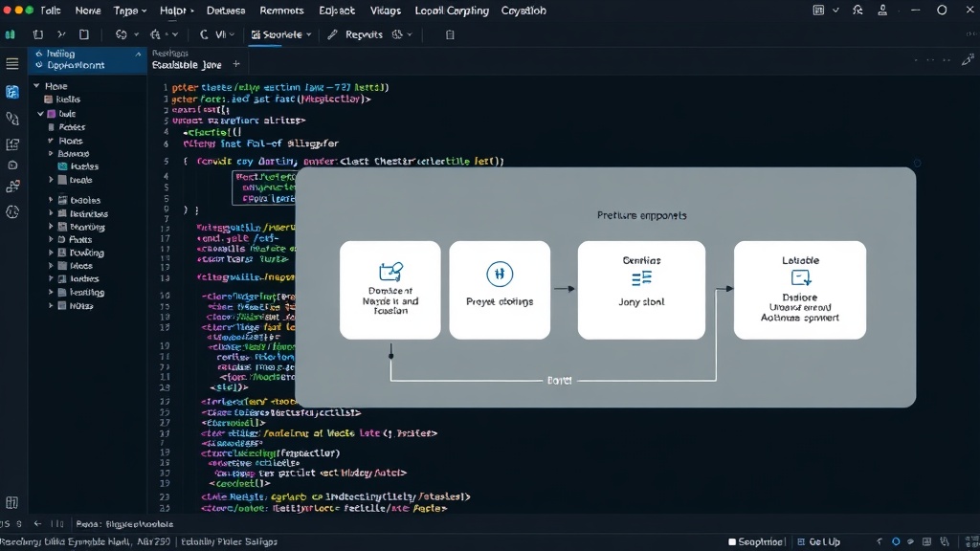This screenshot has height=551, width=980.
Task: Open the bottom sidebar panel layout icon
Action: point(11,502)
